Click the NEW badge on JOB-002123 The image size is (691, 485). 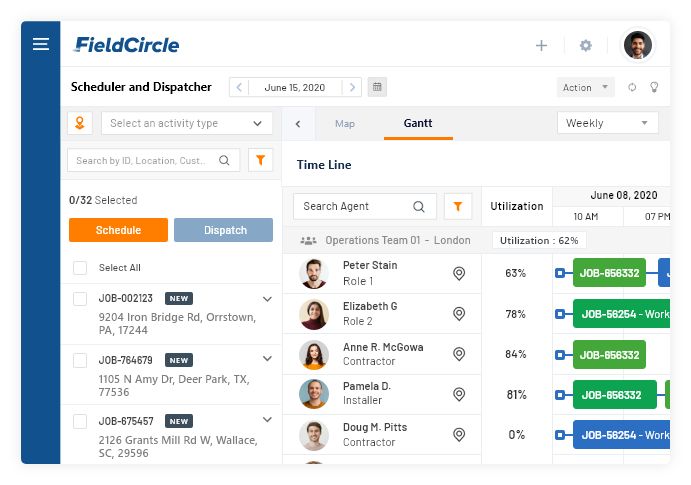(x=178, y=299)
